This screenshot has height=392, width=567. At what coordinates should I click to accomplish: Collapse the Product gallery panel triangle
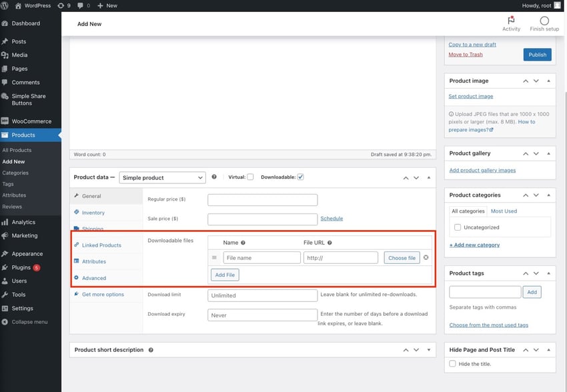point(548,153)
